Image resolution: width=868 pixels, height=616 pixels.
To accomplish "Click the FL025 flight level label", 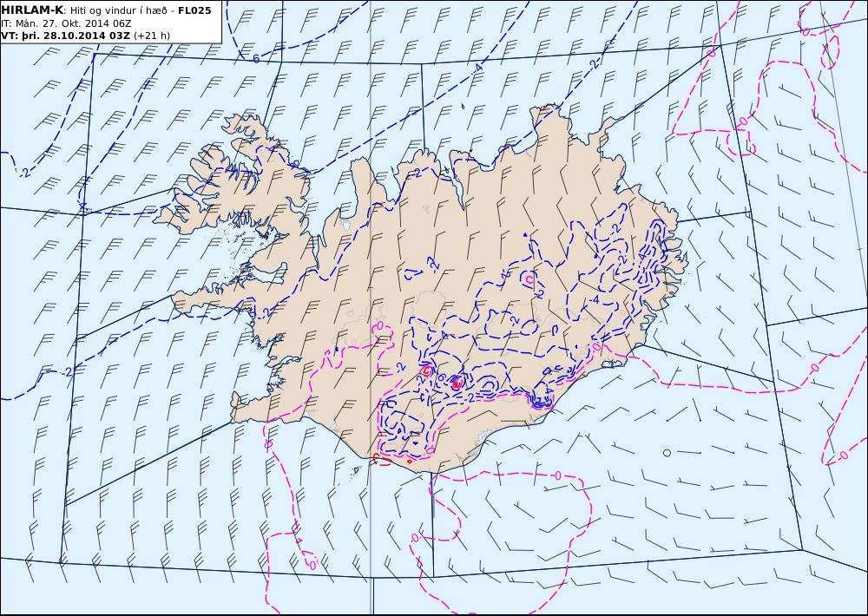I will tap(194, 10).
